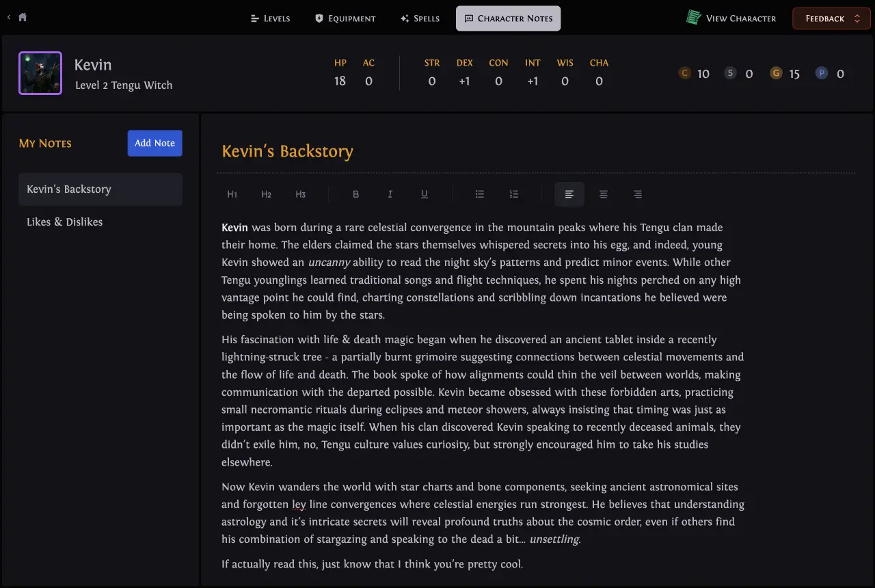
Task: Click the gold coin icon
Action: 776,73
